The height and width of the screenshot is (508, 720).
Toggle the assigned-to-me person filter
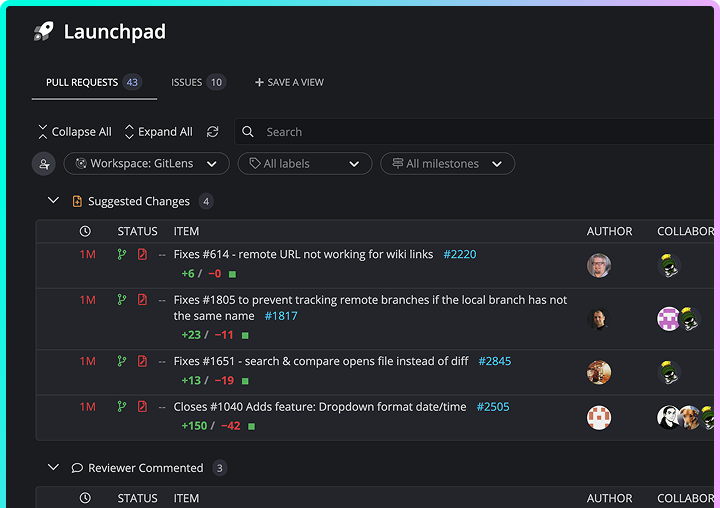[x=43, y=164]
